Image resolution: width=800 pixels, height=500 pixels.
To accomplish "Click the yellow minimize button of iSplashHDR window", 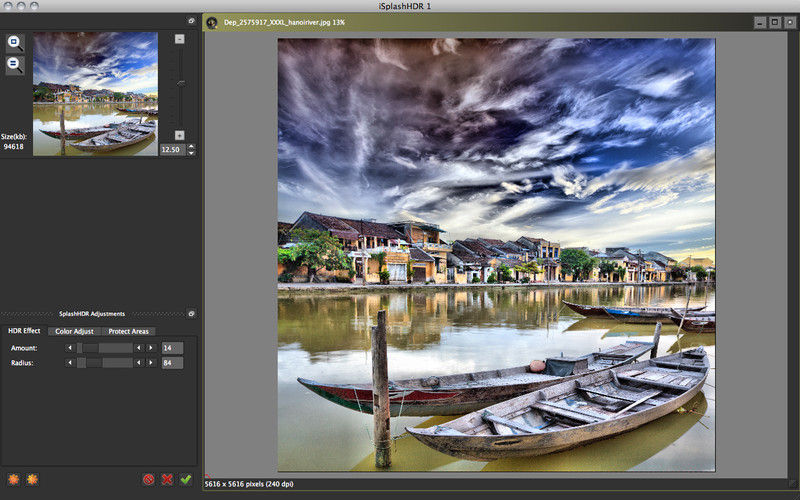I will pos(21,6).
